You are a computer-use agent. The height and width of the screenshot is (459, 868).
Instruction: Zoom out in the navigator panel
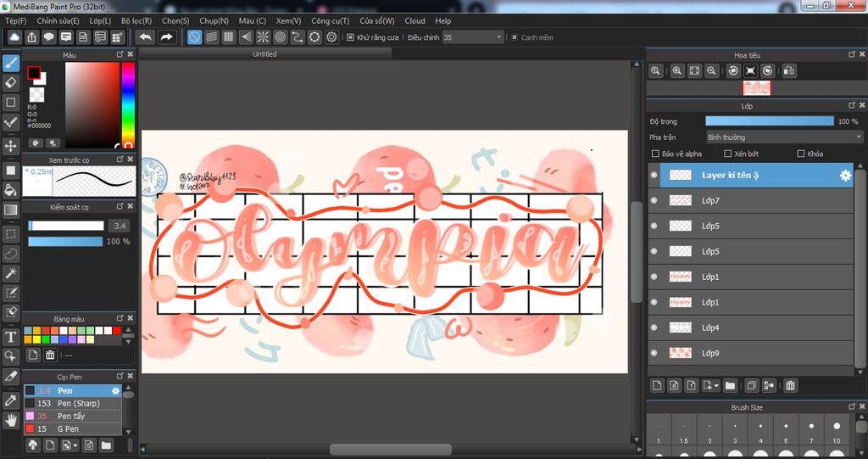[711, 71]
